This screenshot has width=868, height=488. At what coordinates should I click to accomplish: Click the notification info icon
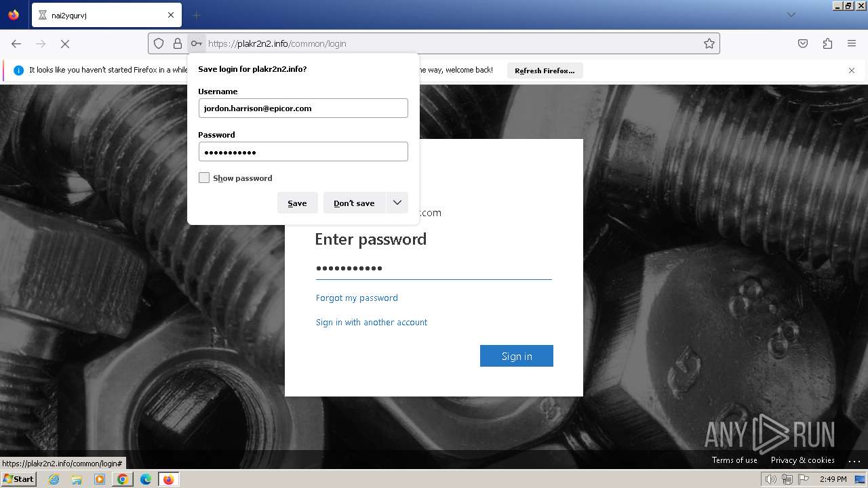[x=18, y=70]
